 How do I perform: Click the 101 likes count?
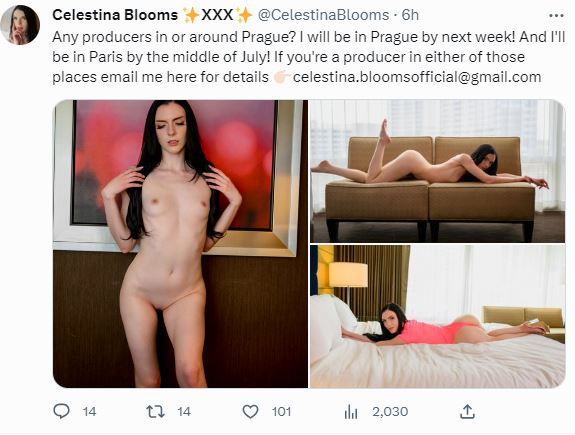point(281,412)
